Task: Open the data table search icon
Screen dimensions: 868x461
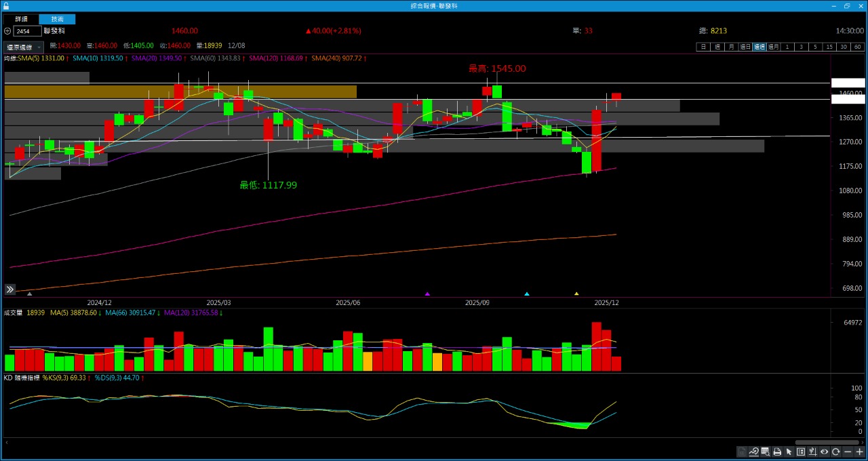Action: [765, 452]
